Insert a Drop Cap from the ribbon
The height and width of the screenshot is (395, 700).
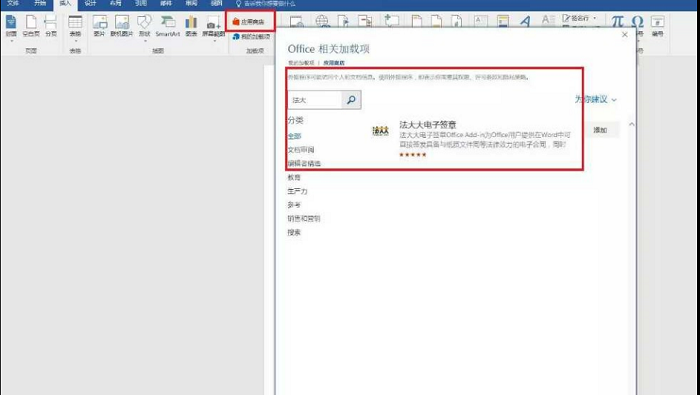pyautogui.click(x=547, y=21)
